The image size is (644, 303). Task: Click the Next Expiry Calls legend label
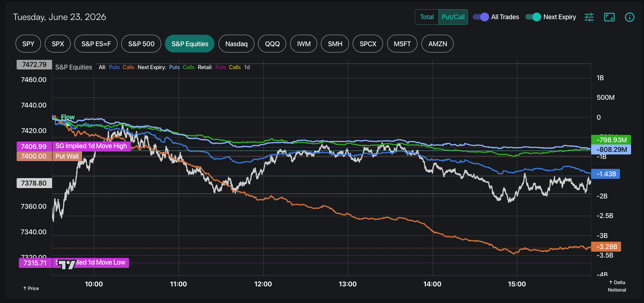pyautogui.click(x=189, y=67)
